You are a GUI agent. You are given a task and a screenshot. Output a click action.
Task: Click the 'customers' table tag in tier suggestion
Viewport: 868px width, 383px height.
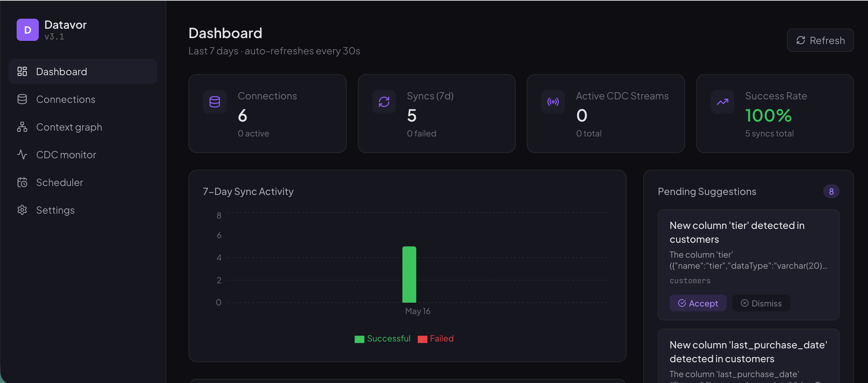[x=690, y=281]
